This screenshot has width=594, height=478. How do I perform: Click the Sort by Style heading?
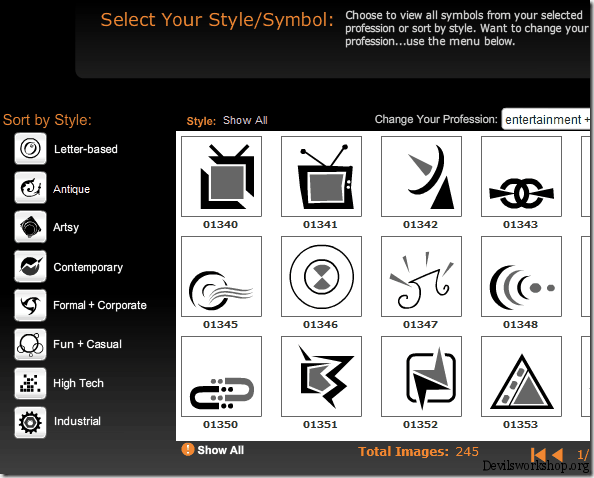47,120
